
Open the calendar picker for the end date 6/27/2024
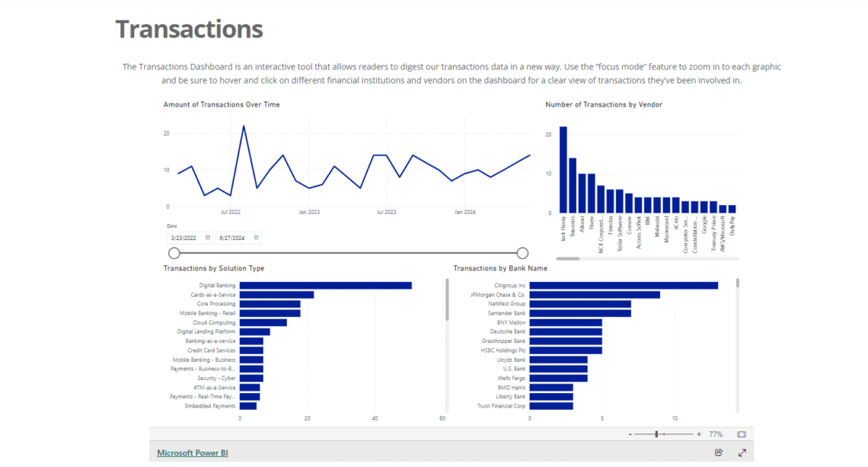point(256,238)
